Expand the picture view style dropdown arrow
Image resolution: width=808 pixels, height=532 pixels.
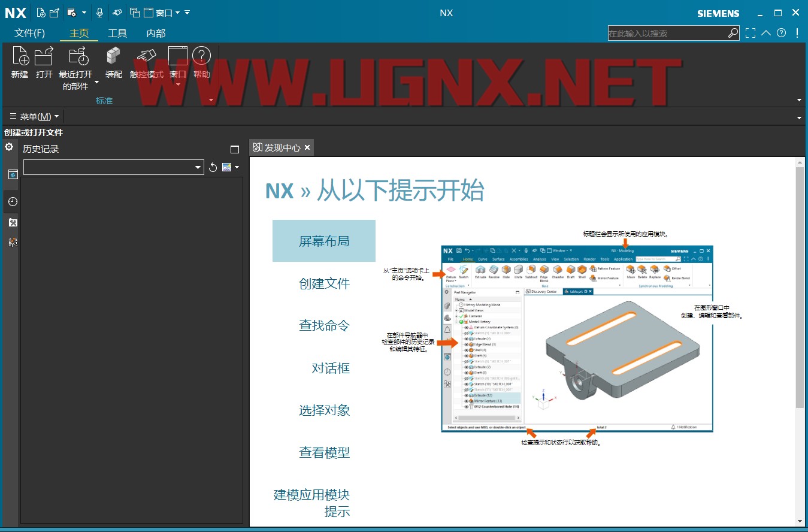[237, 168]
